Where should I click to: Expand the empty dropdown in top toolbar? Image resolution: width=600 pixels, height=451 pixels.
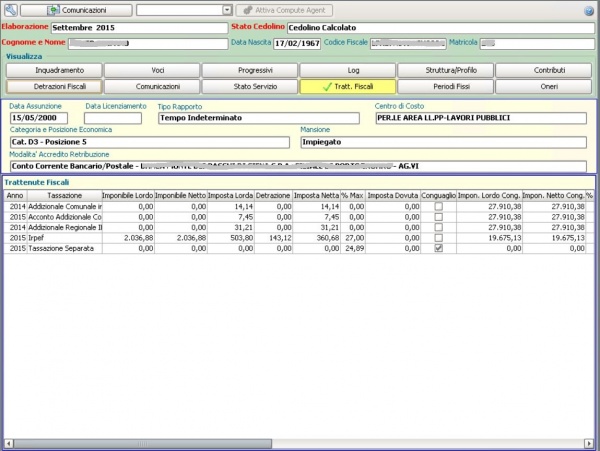pos(227,9)
